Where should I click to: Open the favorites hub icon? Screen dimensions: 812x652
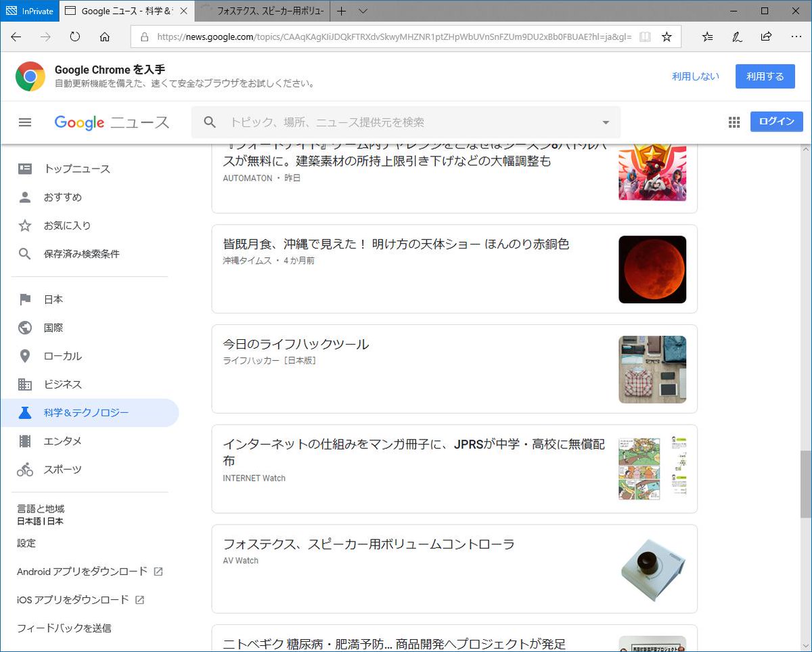click(707, 37)
